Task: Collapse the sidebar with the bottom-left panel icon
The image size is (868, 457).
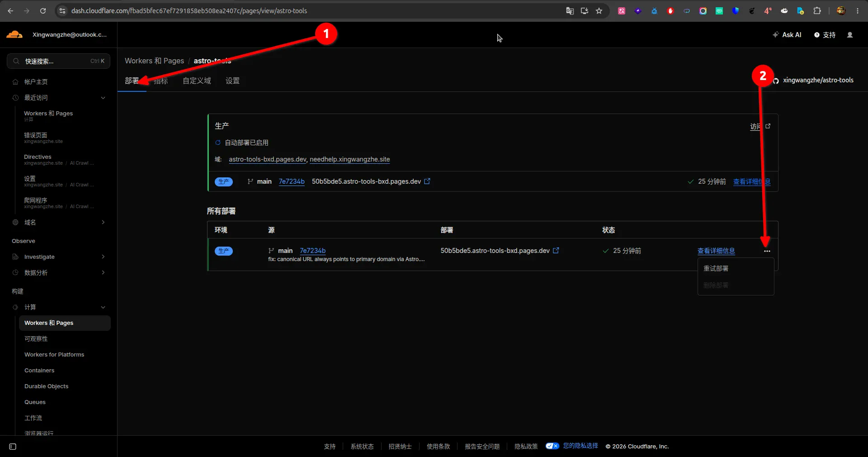Action: pos(13,447)
